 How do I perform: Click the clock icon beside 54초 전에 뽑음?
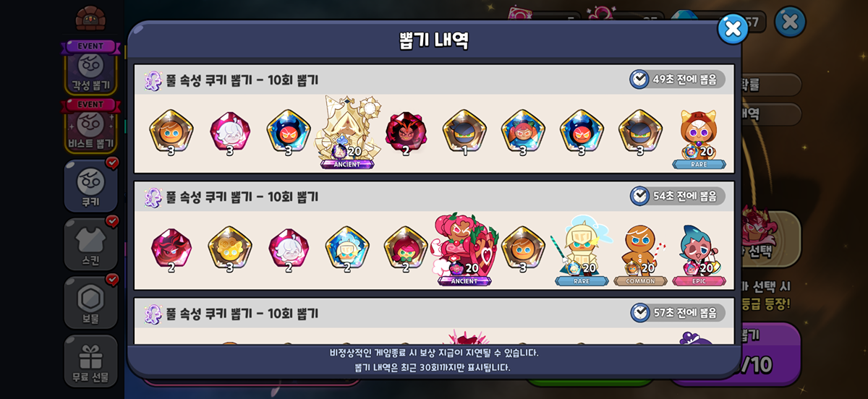(x=639, y=196)
